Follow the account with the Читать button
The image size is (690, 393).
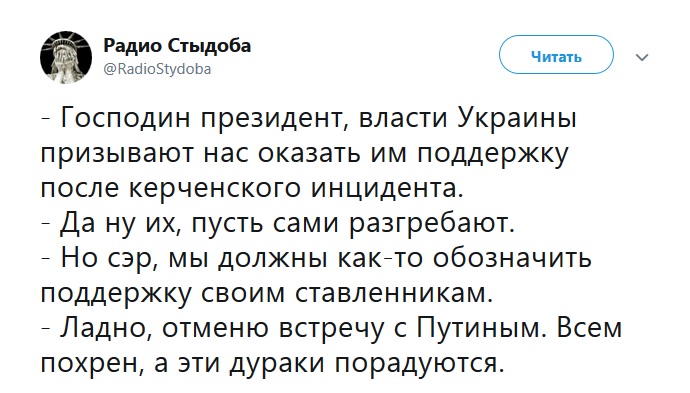tap(556, 57)
